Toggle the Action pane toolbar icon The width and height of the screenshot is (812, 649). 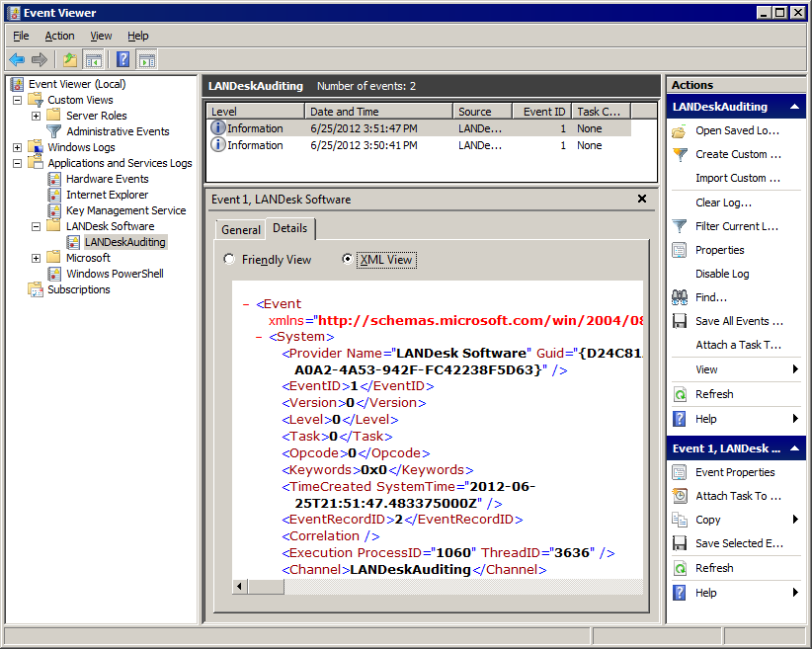click(x=147, y=60)
